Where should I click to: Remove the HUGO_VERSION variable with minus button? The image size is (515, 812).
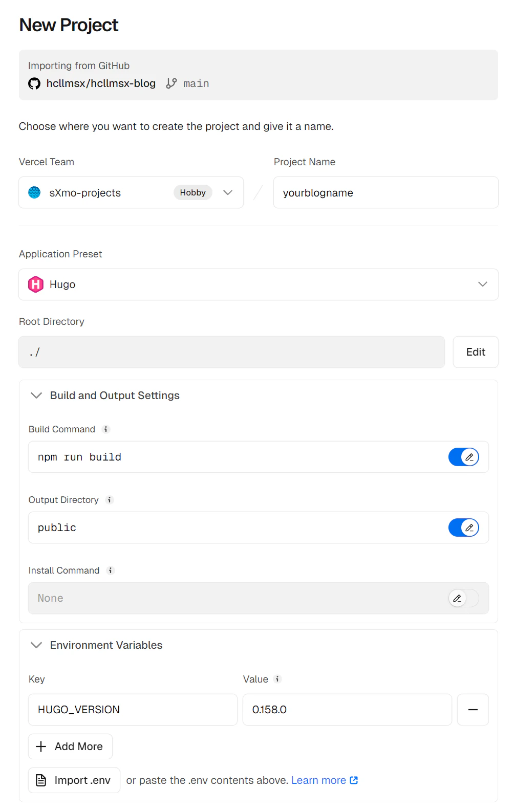point(473,710)
